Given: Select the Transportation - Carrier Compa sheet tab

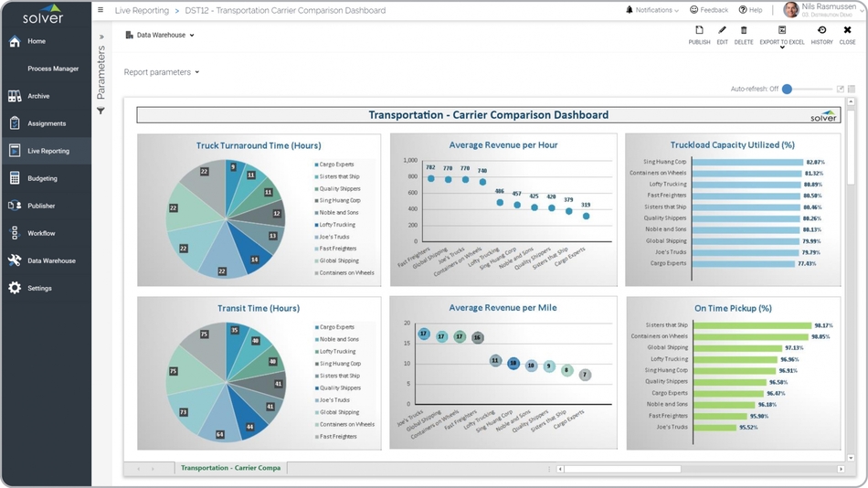Looking at the screenshot, I should coord(230,468).
